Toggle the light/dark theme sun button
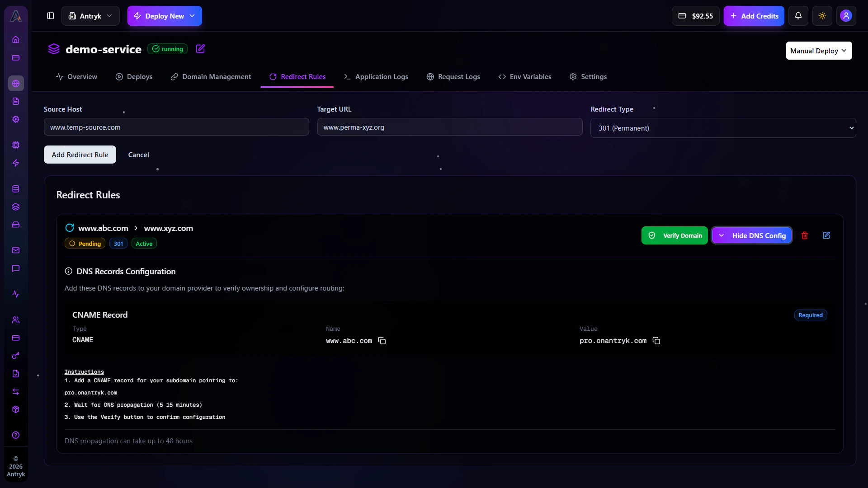 click(822, 16)
